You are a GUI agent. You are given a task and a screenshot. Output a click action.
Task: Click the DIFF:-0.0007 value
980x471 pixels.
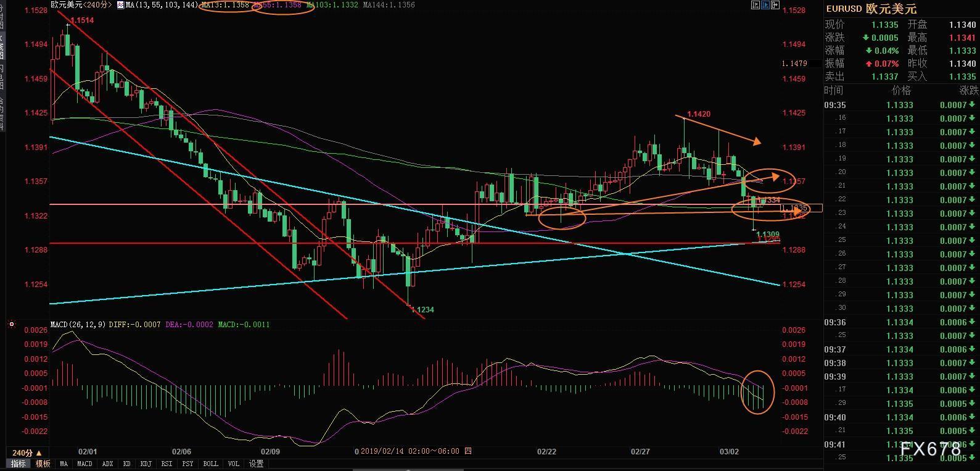(x=134, y=324)
